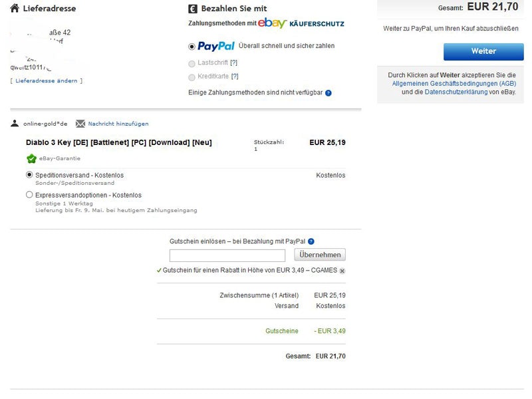Open help via question mark beside unavailable payment methods
532x399 pixels.
328,94
